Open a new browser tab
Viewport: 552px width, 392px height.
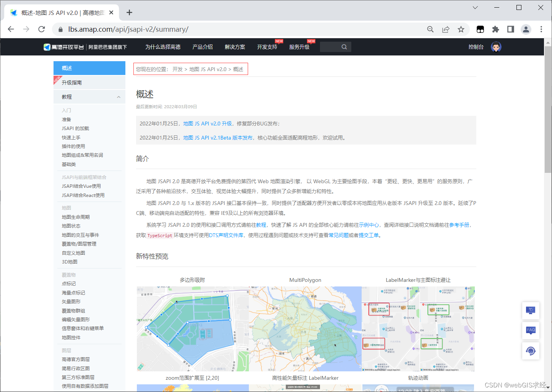tap(129, 13)
